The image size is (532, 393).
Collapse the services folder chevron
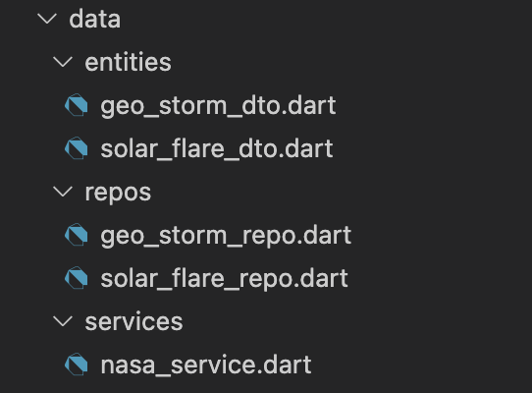tap(63, 320)
